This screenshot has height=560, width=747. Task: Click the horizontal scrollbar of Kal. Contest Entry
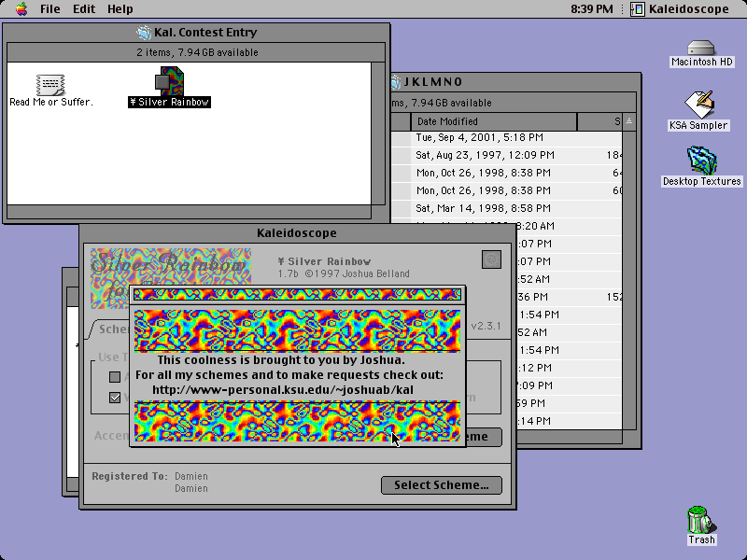[190, 212]
